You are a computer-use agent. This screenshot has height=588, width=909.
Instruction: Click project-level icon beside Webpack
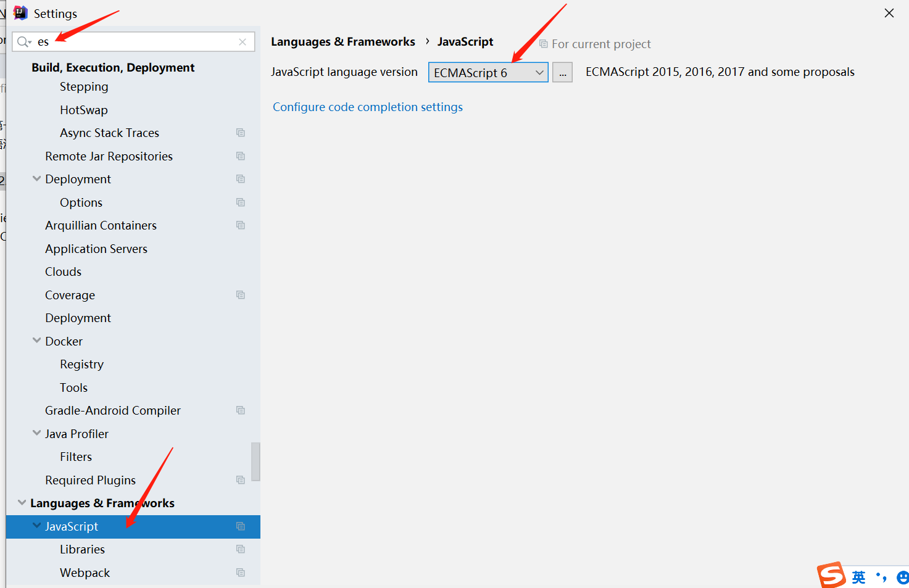pyautogui.click(x=241, y=573)
